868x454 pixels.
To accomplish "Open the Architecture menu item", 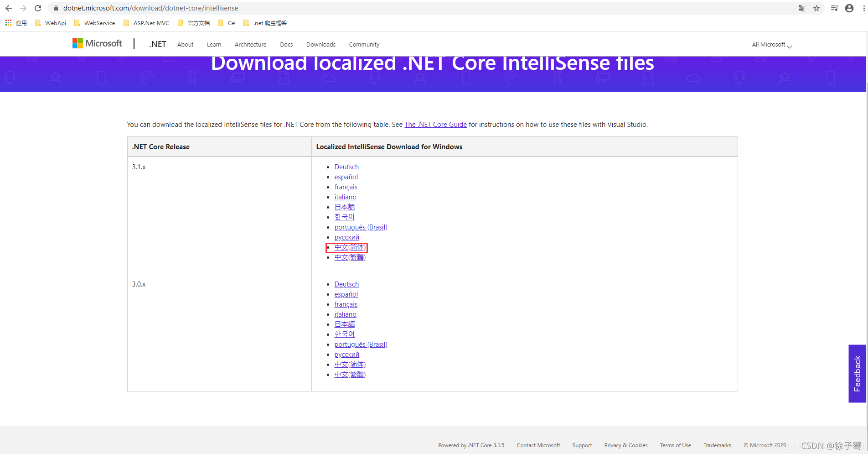I will point(250,45).
